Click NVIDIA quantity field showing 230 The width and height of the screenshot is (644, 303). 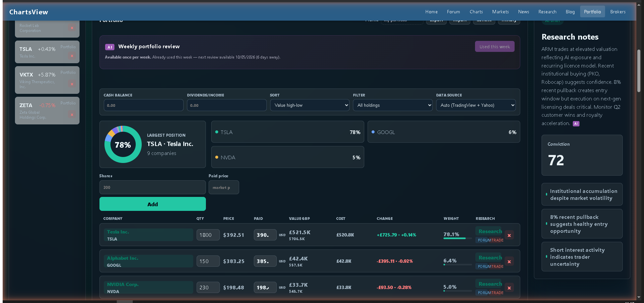[x=208, y=287]
